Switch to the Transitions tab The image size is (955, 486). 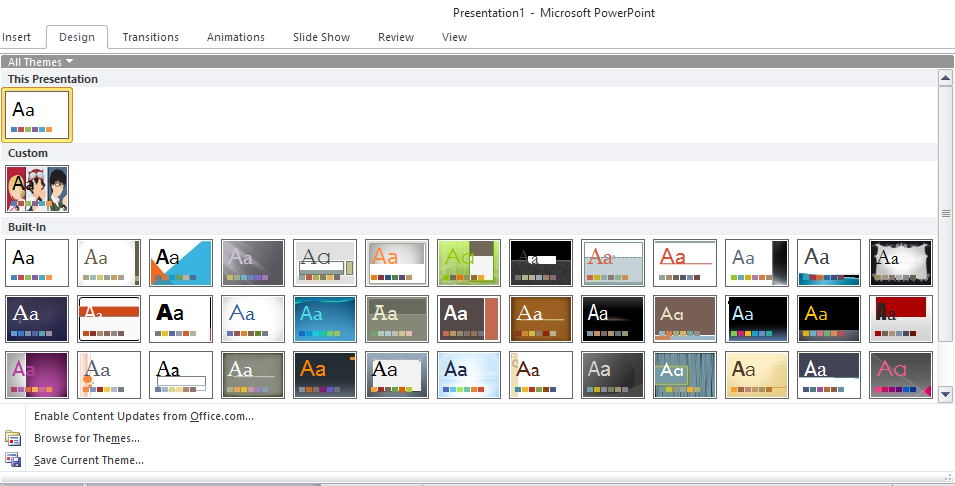pyautogui.click(x=150, y=37)
